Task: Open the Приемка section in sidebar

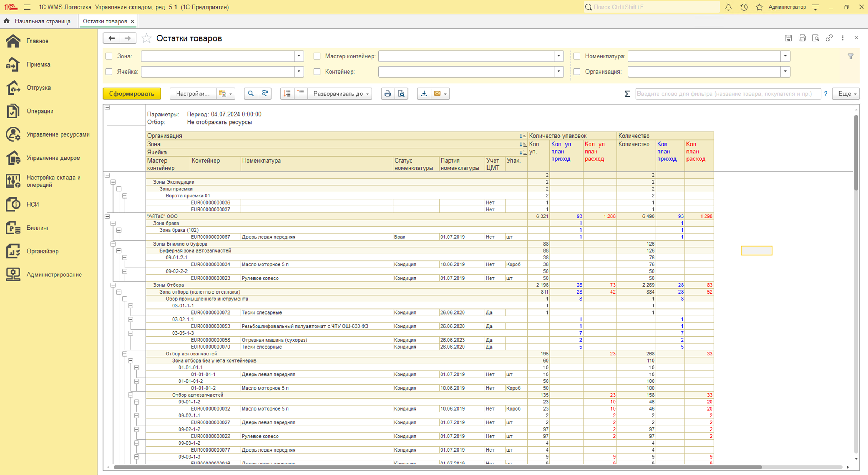Action: pyautogui.click(x=38, y=64)
